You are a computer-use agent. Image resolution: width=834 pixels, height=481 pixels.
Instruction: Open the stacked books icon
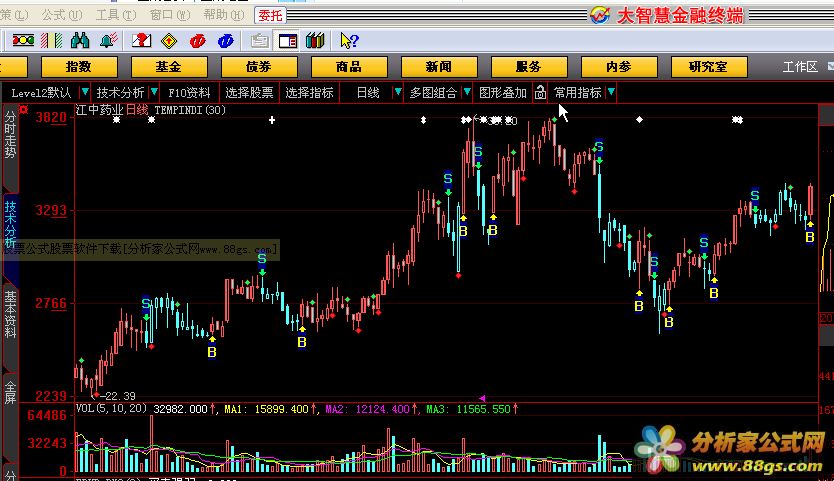315,40
